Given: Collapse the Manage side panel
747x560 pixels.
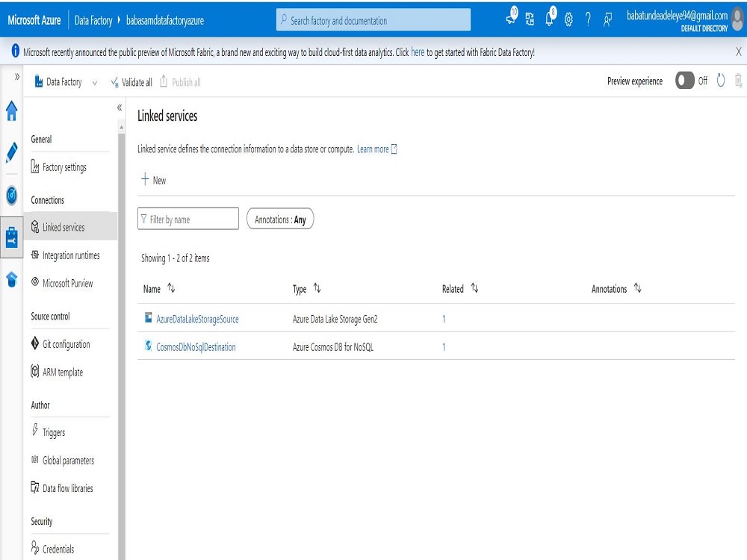Looking at the screenshot, I should pos(120,108).
